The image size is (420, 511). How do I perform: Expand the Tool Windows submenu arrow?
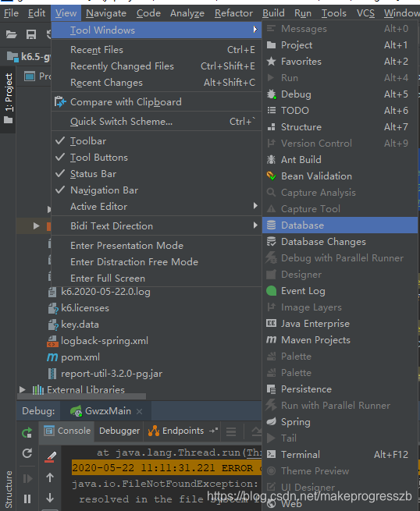tap(255, 30)
